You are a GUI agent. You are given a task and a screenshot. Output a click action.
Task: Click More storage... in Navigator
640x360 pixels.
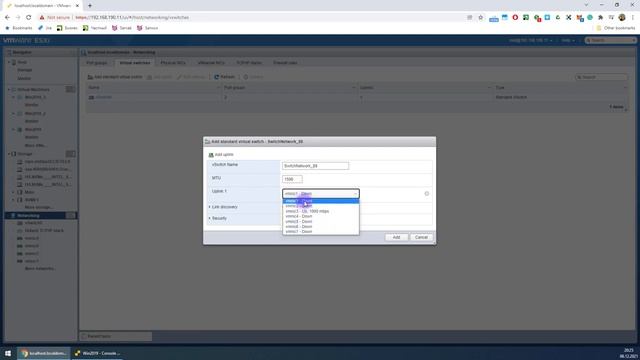point(39,207)
